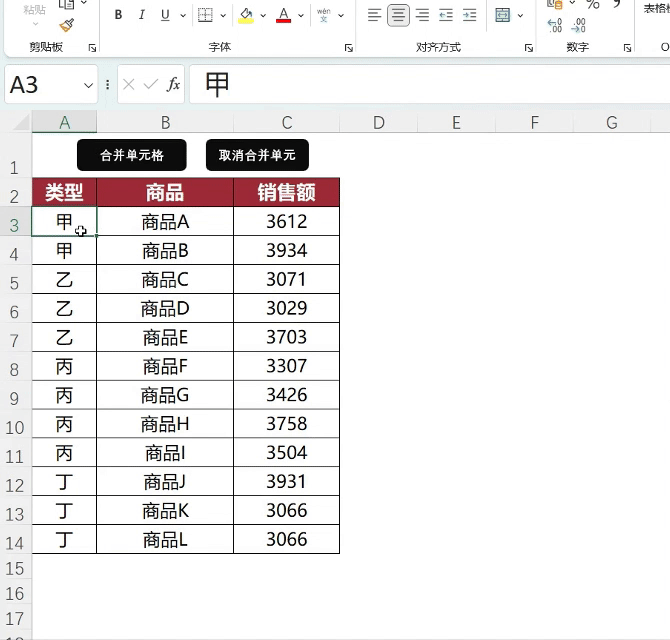Select the center alignment icon
The height and width of the screenshot is (640, 670).
coord(398,15)
